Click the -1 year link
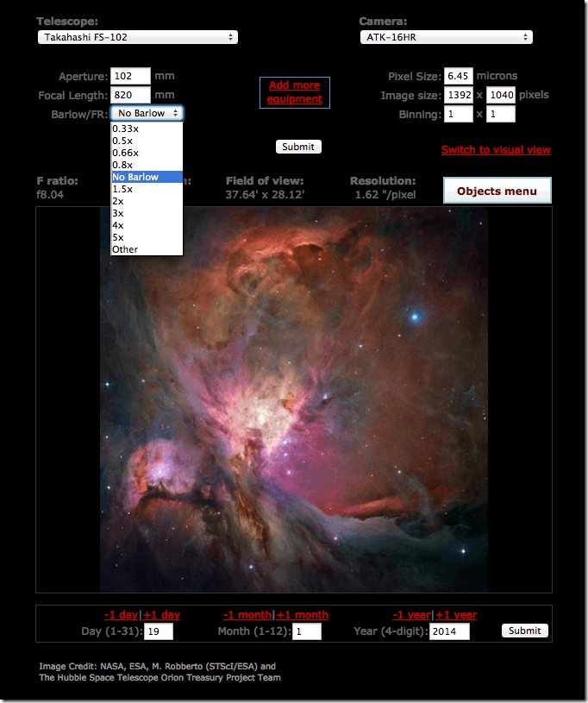 tap(411, 615)
